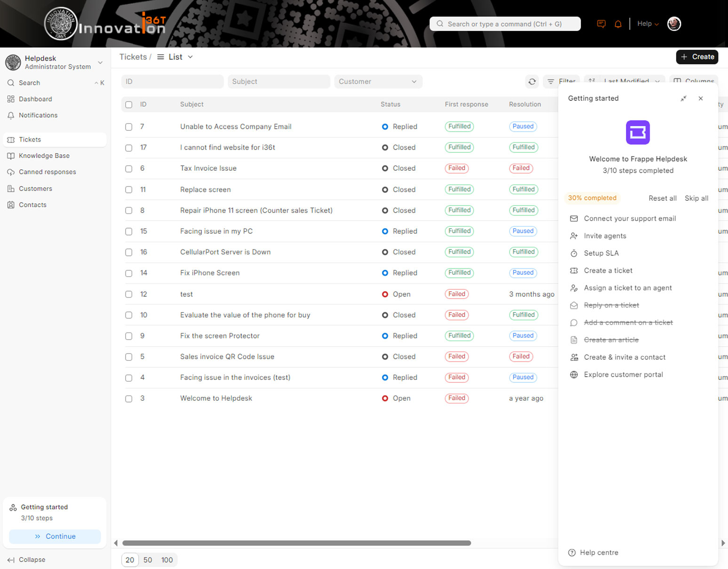The image size is (728, 569).
Task: Click the Create ticket button
Action: coord(696,57)
